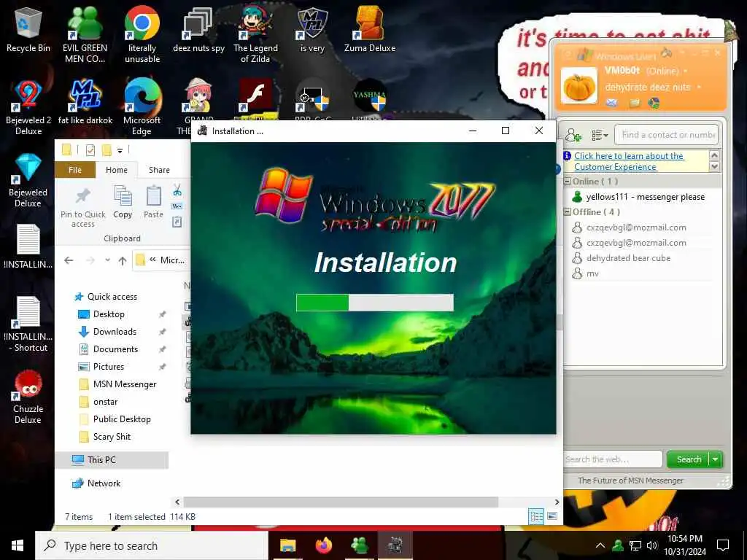Viewport: 747px width, 560px height.
Task: Open MSN Messenger folder in navigation pane
Action: 124,384
